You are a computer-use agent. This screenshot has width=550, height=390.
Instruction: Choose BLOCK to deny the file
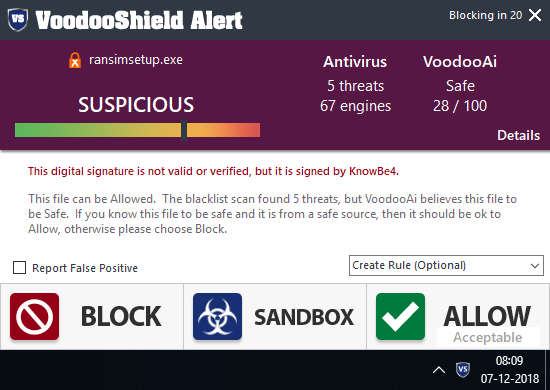[x=92, y=317]
